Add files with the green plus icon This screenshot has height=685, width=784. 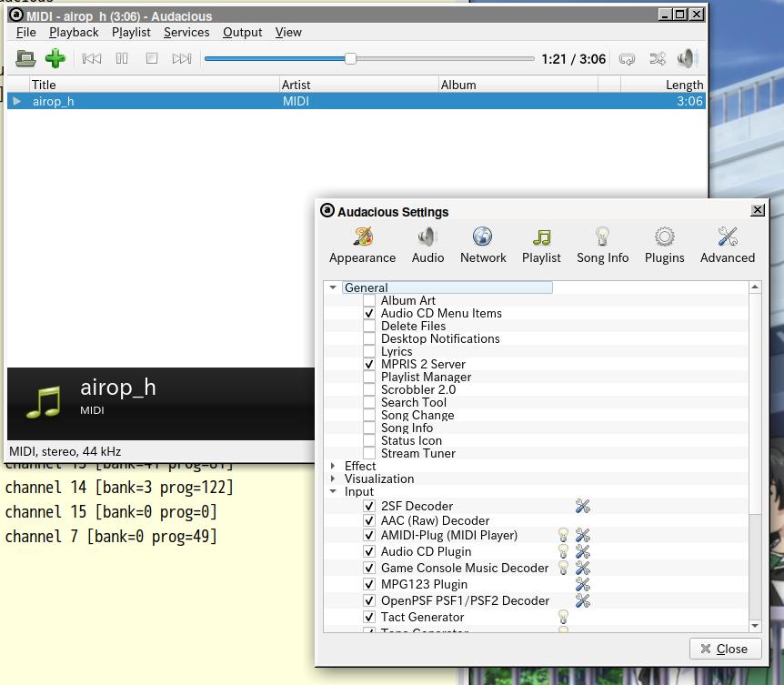tap(55, 58)
